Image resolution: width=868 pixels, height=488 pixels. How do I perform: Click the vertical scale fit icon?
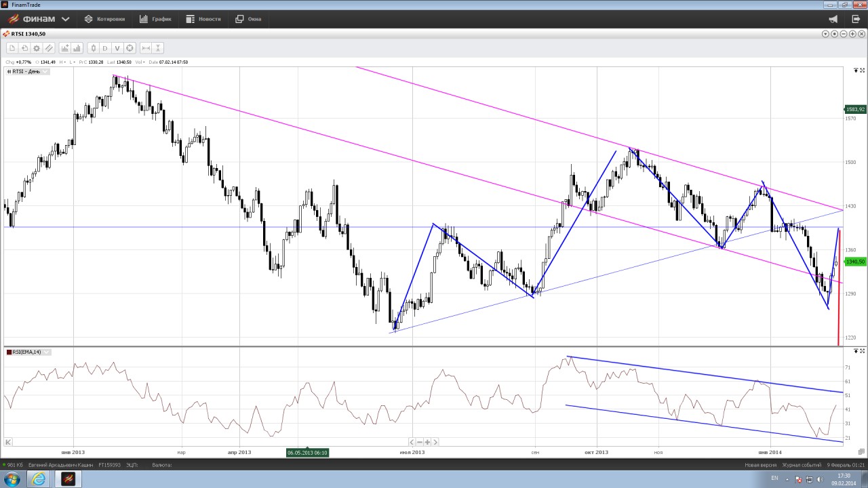click(x=158, y=48)
